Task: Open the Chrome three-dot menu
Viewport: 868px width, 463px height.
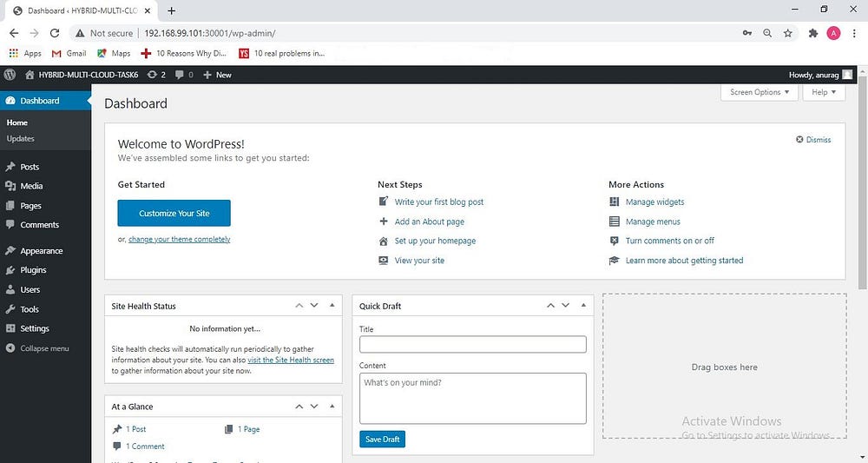Action: pyautogui.click(x=854, y=33)
